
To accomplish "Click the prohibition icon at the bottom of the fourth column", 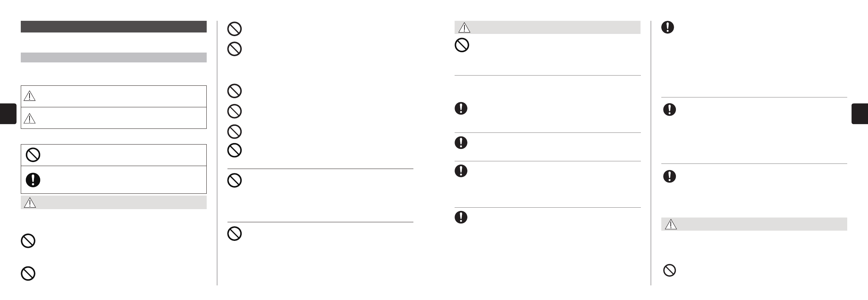I will pos(669,270).
